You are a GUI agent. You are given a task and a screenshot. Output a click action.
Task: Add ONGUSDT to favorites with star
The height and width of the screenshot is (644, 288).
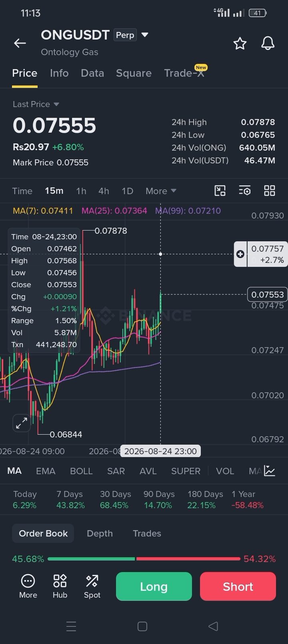pyautogui.click(x=240, y=43)
